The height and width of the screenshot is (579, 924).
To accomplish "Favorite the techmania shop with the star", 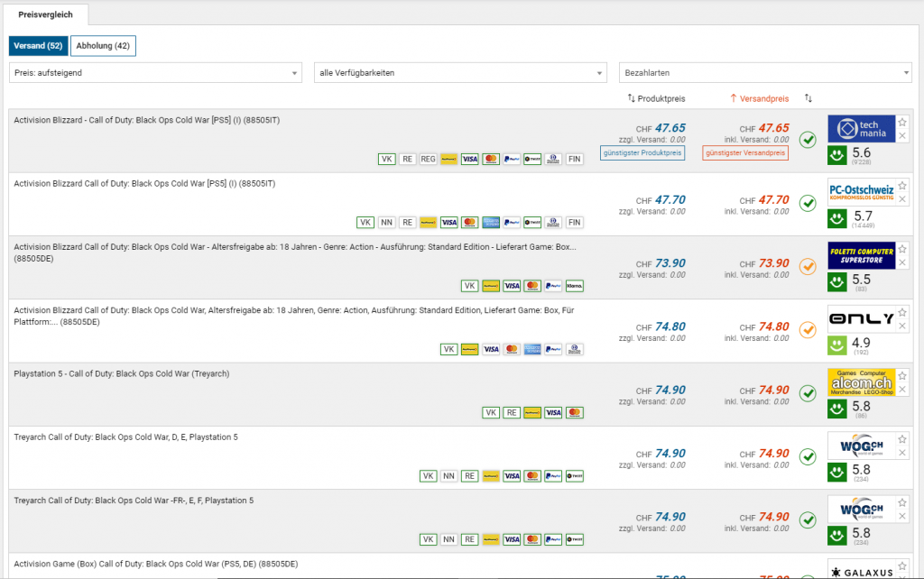I will [x=902, y=122].
